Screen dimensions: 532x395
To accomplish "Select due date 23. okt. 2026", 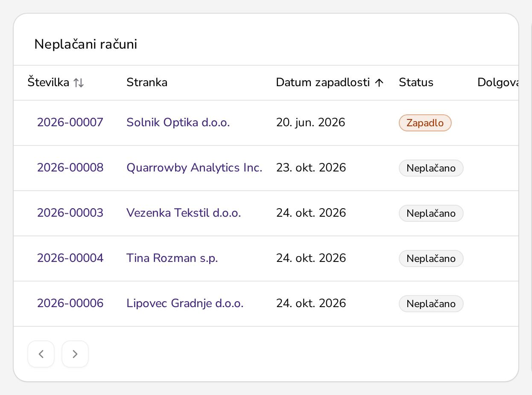I will pyautogui.click(x=311, y=168).
